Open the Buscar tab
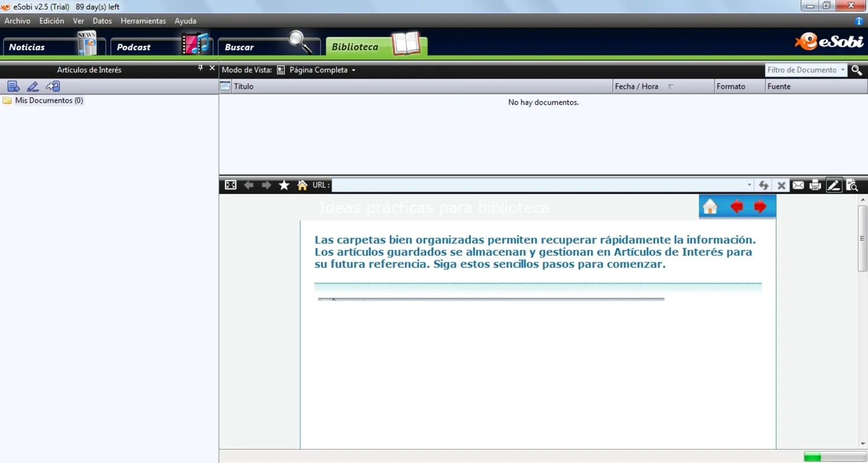The image size is (868, 463). [269, 46]
